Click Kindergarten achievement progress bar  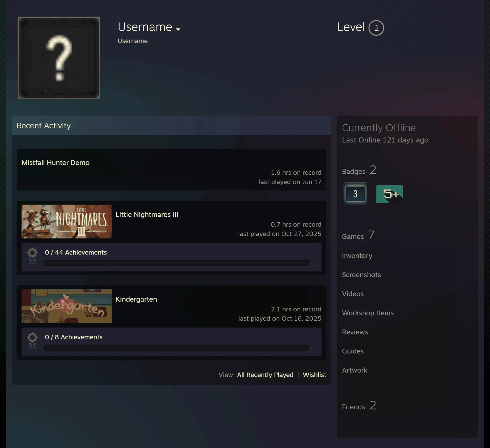(x=177, y=348)
